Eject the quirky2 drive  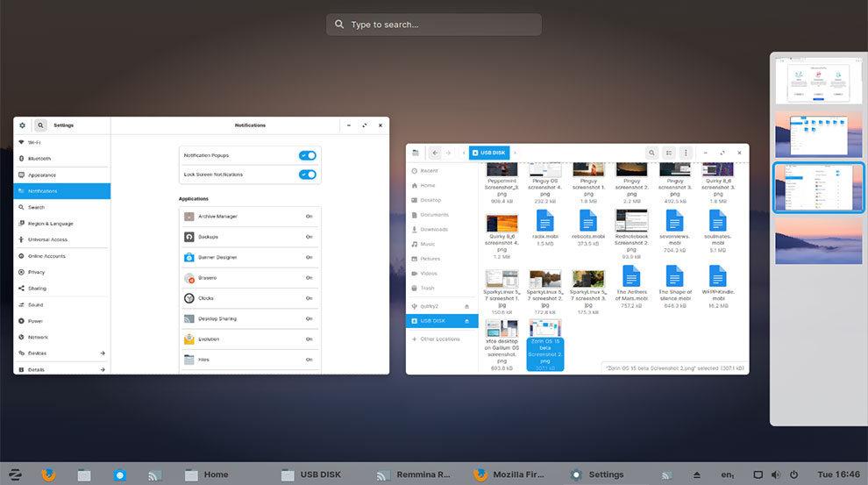click(x=466, y=306)
